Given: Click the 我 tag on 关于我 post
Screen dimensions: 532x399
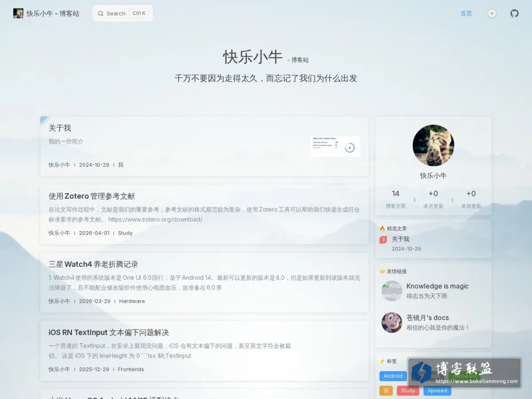Looking at the screenshot, I should tap(121, 164).
